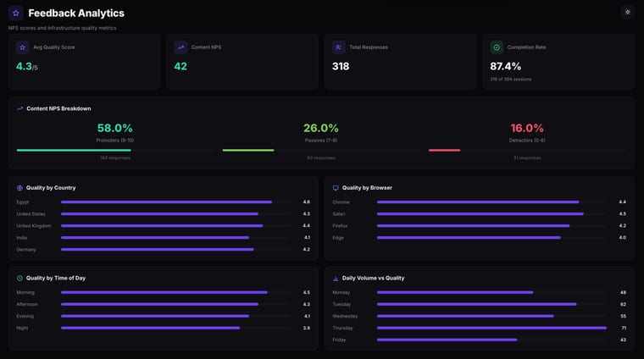The height and width of the screenshot is (359, 644).
Task: Click the Friday volume bar
Action: [x=447, y=340]
